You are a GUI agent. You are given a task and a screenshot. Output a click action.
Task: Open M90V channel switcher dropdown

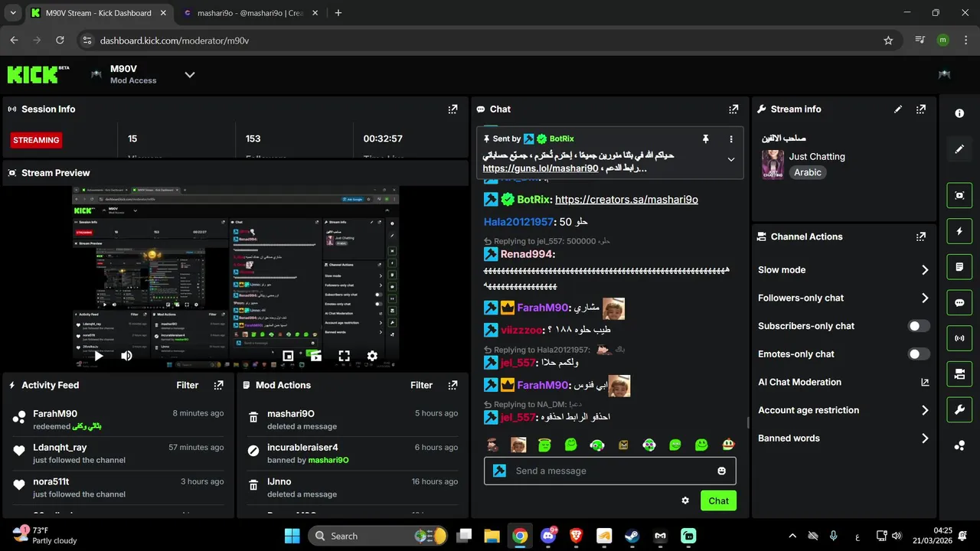190,74
